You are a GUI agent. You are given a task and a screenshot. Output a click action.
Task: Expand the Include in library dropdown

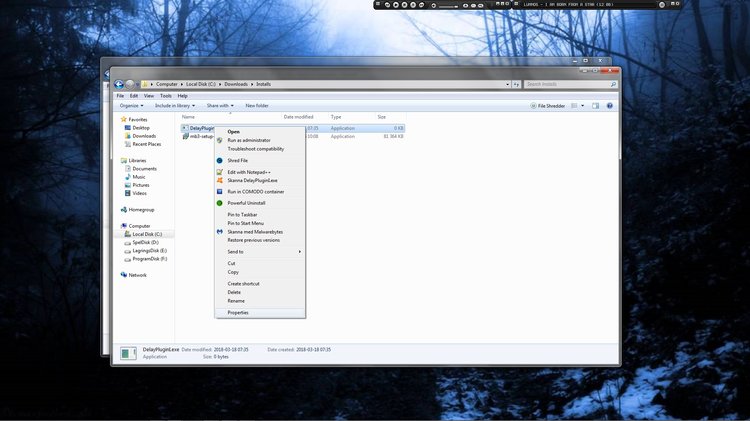(x=175, y=106)
